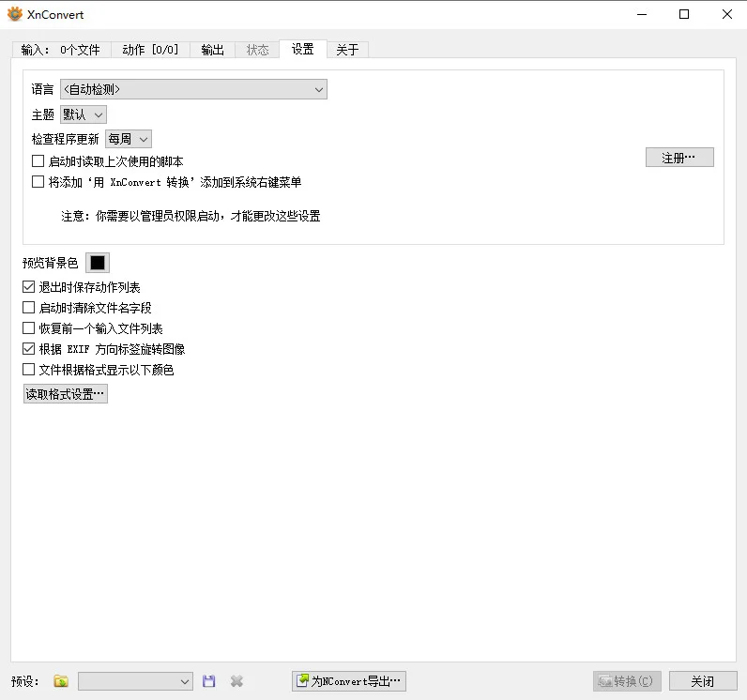Click the 注册… button

tap(679, 157)
